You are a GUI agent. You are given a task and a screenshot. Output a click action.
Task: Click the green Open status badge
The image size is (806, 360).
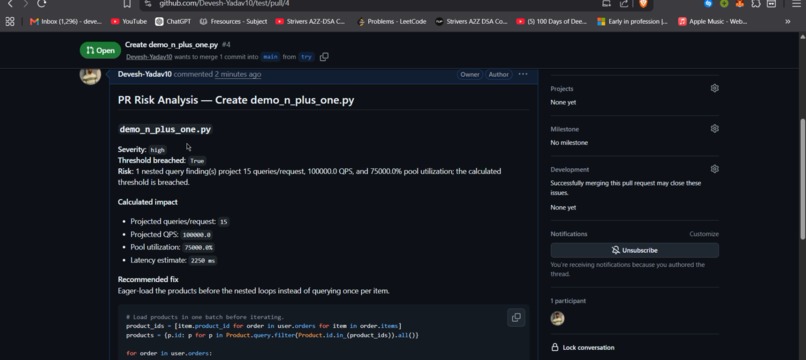(100, 50)
